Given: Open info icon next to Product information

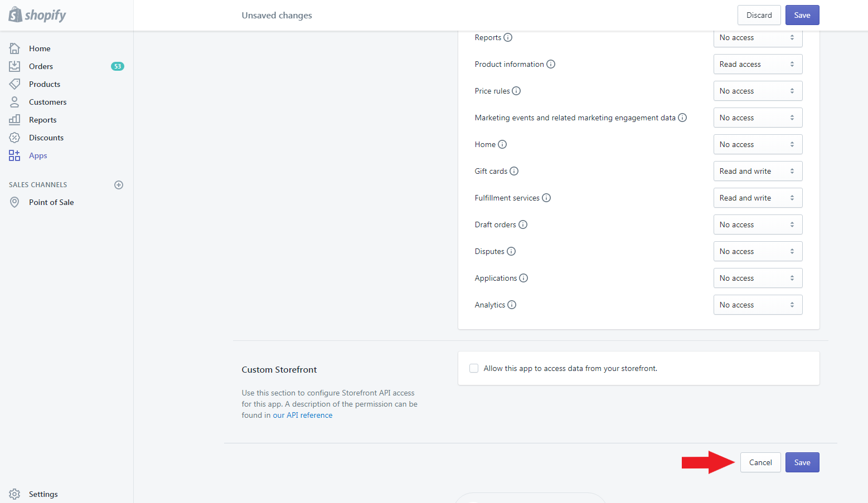Looking at the screenshot, I should coord(551,64).
